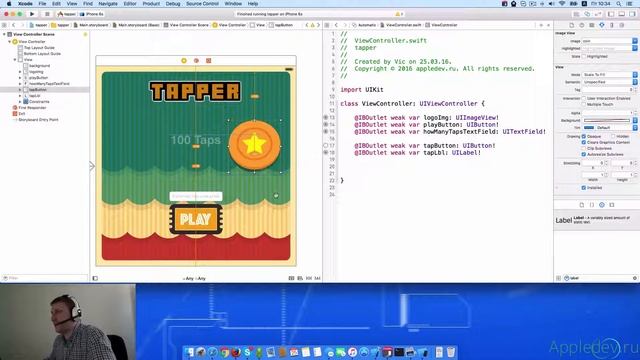Show the Size inspector tab
This screenshot has width=640, height=360.
coord(611,25)
